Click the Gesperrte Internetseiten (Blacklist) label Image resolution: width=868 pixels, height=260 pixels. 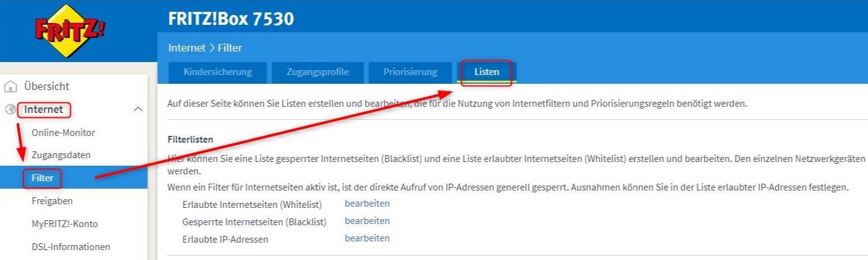pyautogui.click(x=254, y=222)
